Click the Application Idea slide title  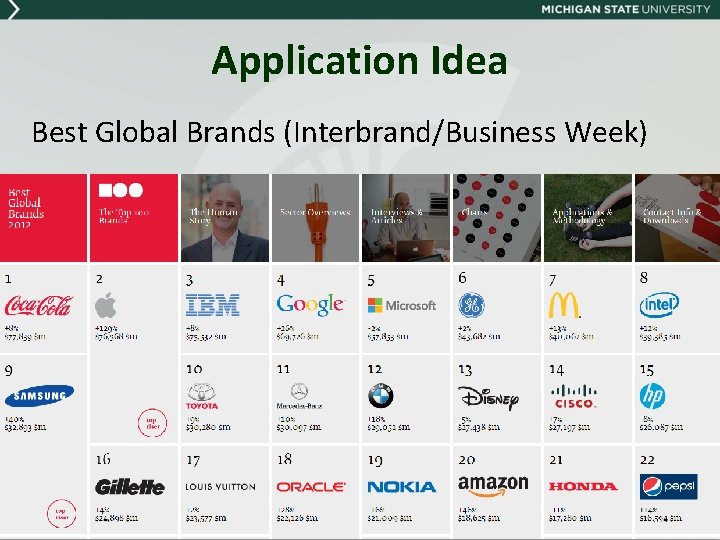pyautogui.click(x=360, y=61)
